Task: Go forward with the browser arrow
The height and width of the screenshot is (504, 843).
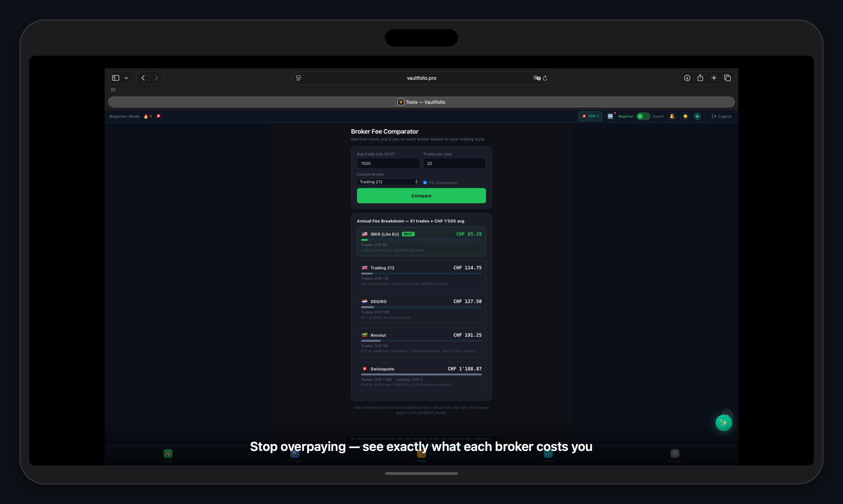Action: point(156,78)
